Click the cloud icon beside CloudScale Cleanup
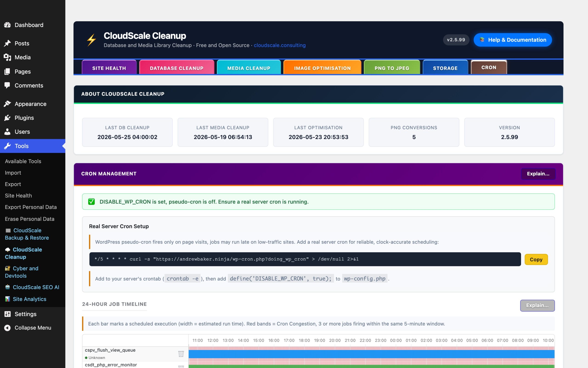 coord(8,250)
